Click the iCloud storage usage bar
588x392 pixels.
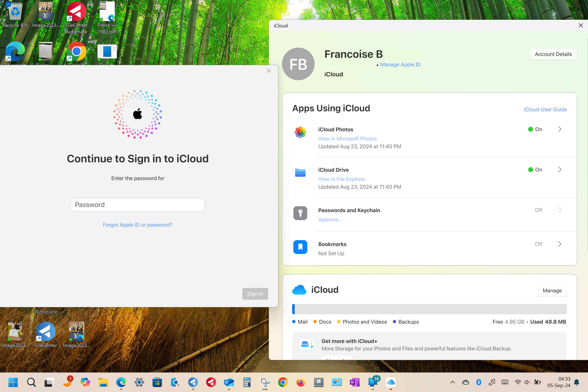click(x=429, y=309)
